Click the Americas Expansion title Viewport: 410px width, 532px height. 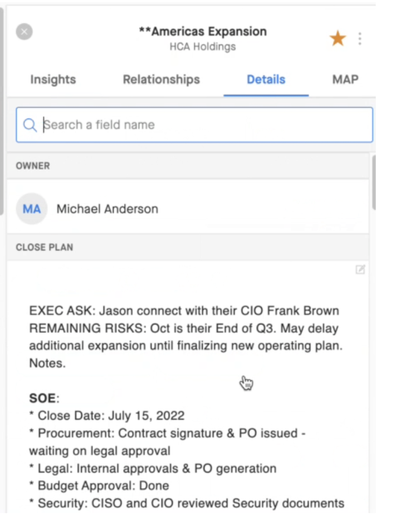pos(203,31)
